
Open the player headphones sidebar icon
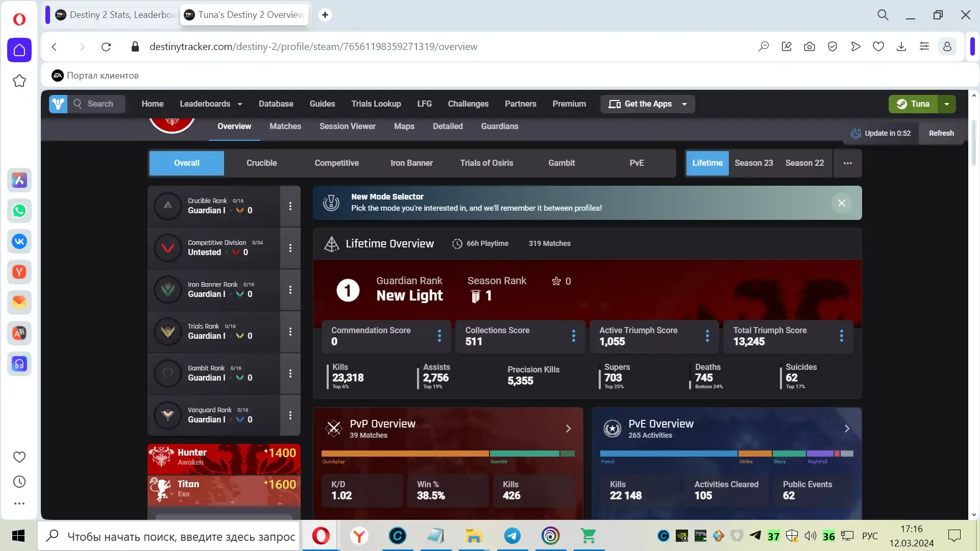(19, 364)
